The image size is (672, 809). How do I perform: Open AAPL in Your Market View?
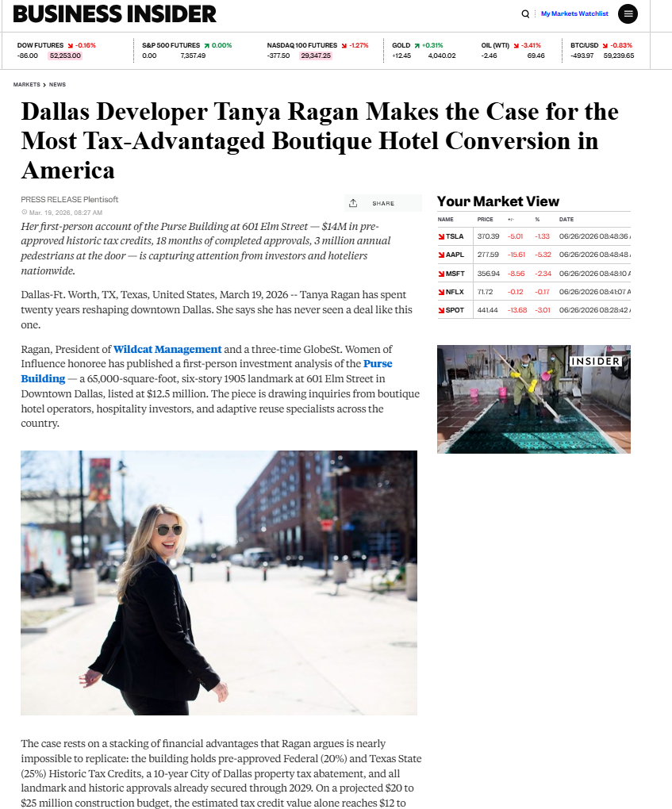point(455,255)
